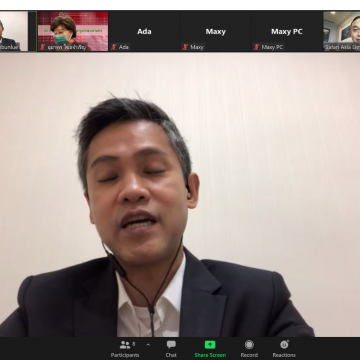Viewport: 360px width, 360px height.
Task: Select the masked woman's video thumbnail
Action: click(73, 31)
